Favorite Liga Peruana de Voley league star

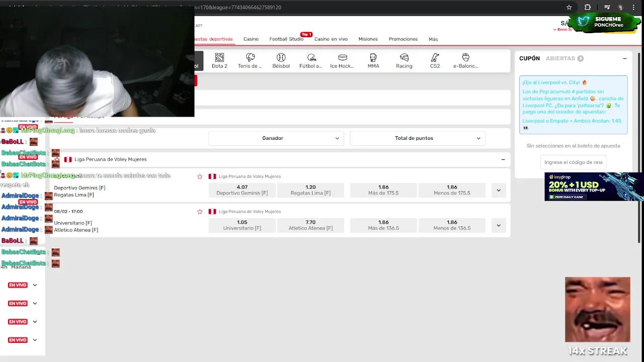(x=57, y=159)
